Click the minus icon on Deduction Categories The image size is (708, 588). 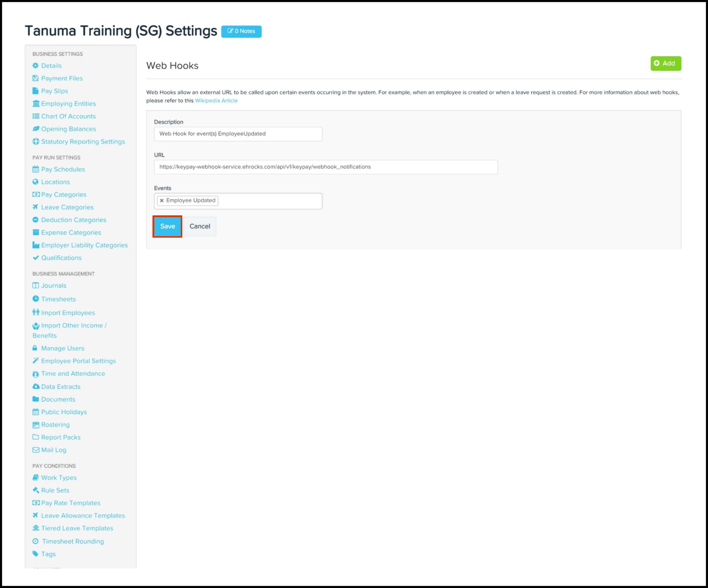[x=36, y=220]
